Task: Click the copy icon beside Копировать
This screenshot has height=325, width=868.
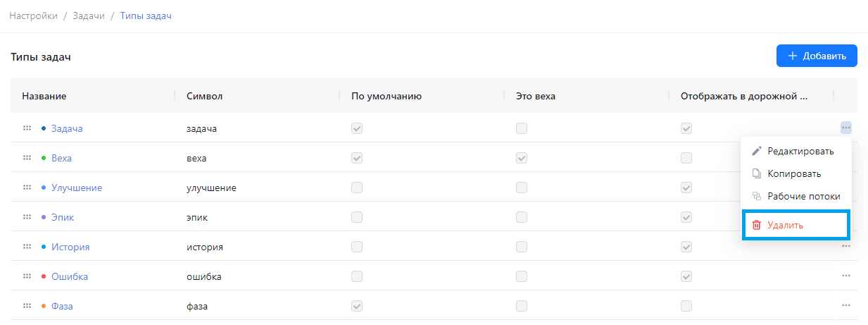Action: point(757,173)
